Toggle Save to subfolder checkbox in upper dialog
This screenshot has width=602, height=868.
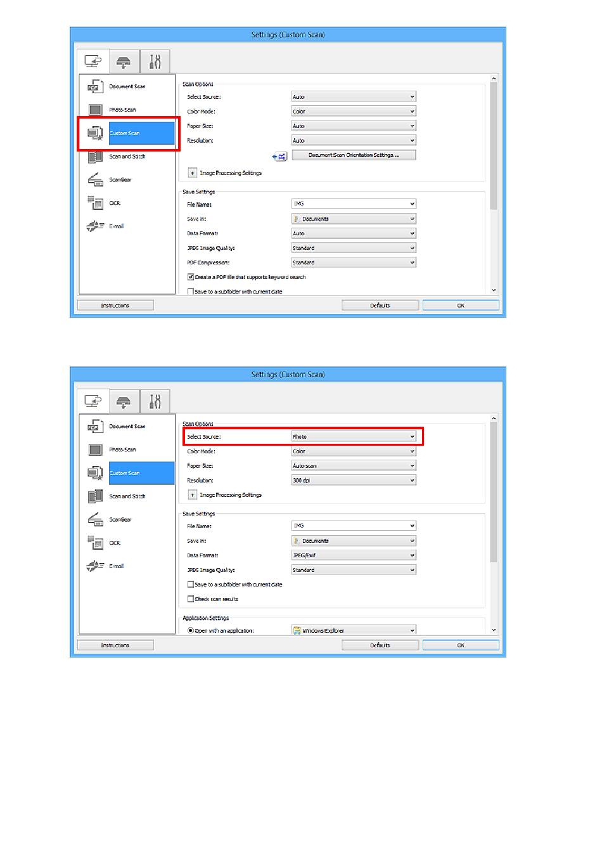[x=191, y=292]
